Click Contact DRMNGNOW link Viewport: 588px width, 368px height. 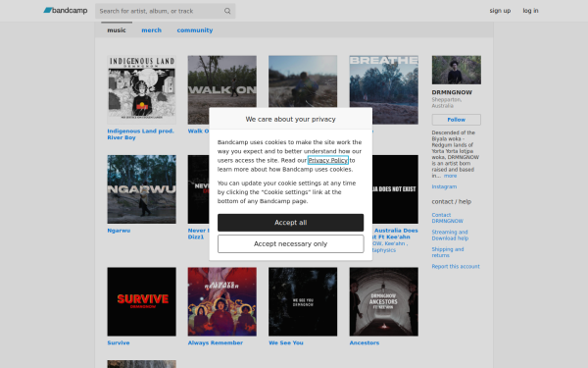click(447, 218)
